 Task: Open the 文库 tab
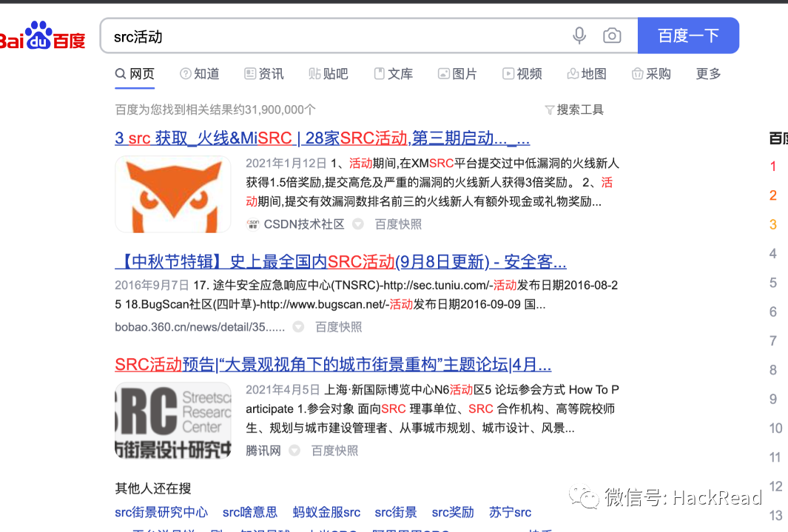[x=393, y=74]
